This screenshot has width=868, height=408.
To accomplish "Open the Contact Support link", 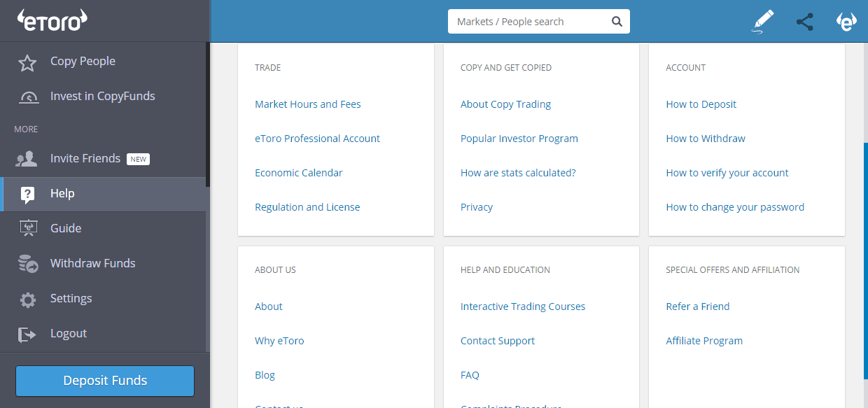I will tap(498, 341).
